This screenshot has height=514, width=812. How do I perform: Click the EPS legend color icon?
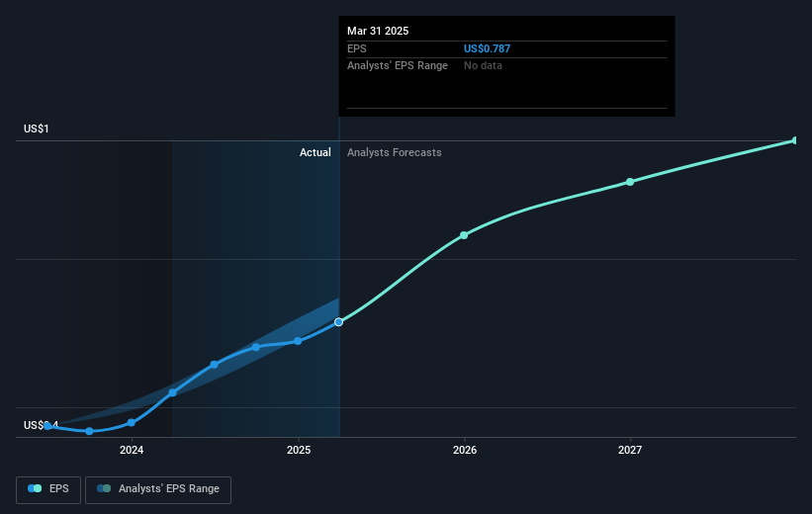click(x=35, y=488)
